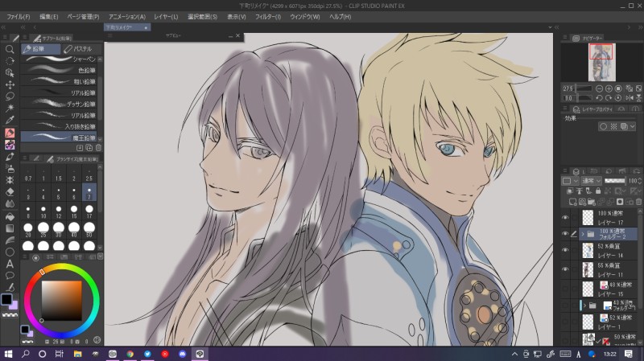Select the 入り抜き鉛筆 brush
644x361 pixels.
click(60, 126)
